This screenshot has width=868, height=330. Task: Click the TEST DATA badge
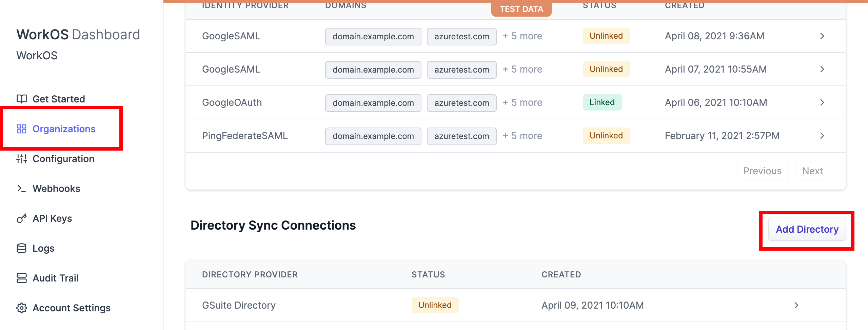tap(521, 9)
